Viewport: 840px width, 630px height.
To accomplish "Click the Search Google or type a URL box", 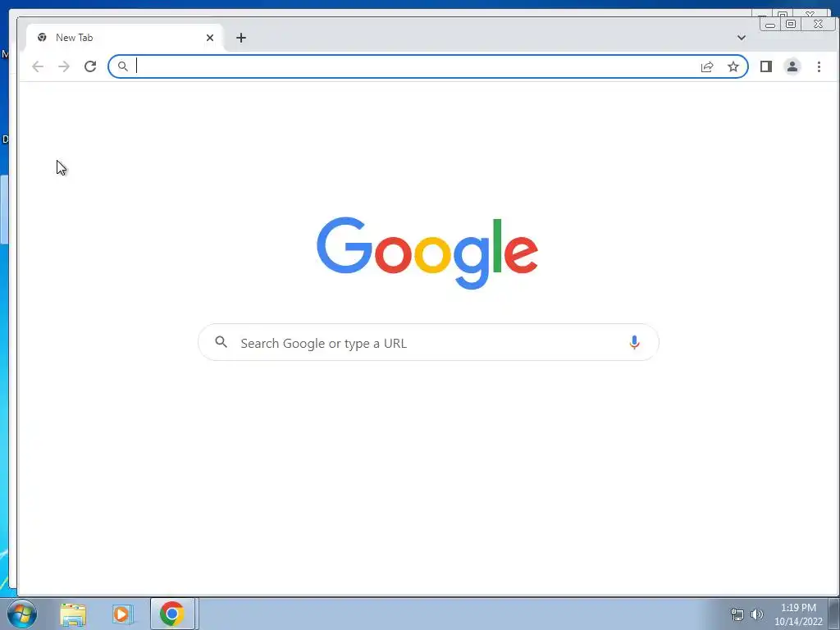I will point(428,342).
